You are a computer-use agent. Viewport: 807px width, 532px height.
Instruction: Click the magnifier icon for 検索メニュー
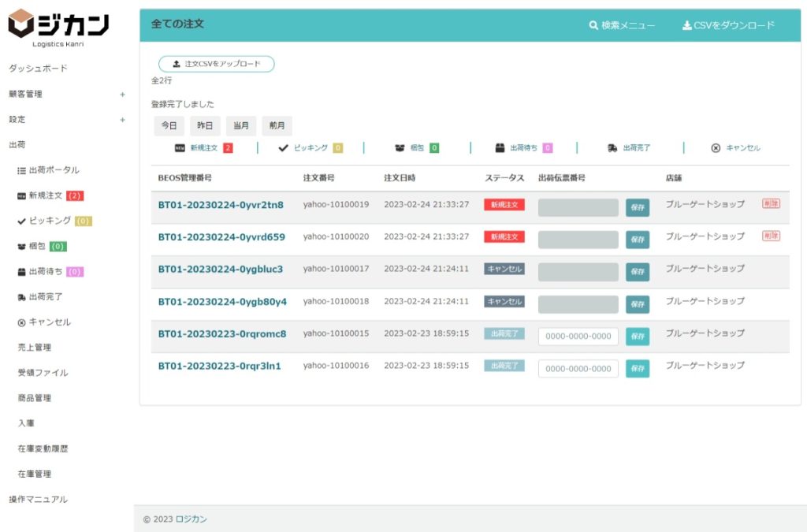pyautogui.click(x=593, y=25)
